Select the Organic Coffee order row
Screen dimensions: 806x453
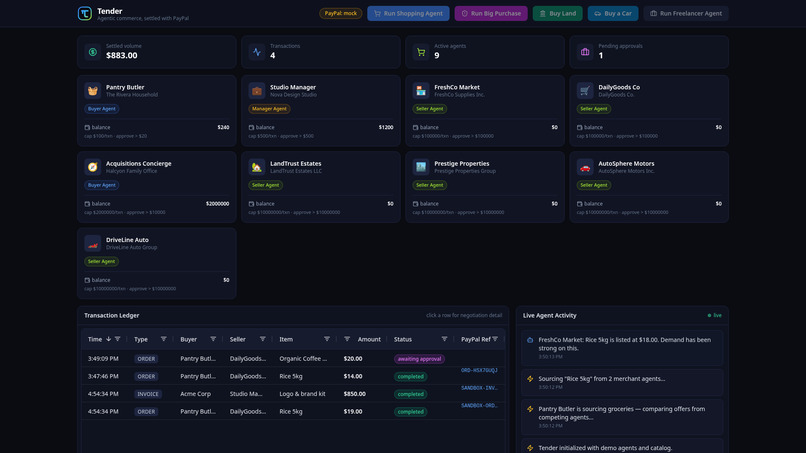pos(294,359)
